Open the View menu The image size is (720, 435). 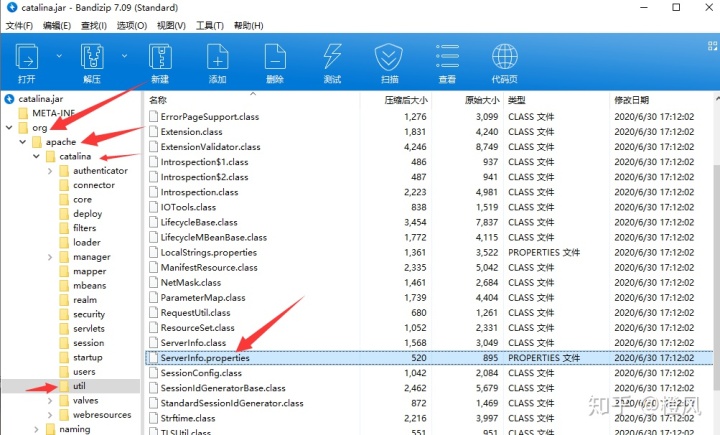(x=171, y=26)
